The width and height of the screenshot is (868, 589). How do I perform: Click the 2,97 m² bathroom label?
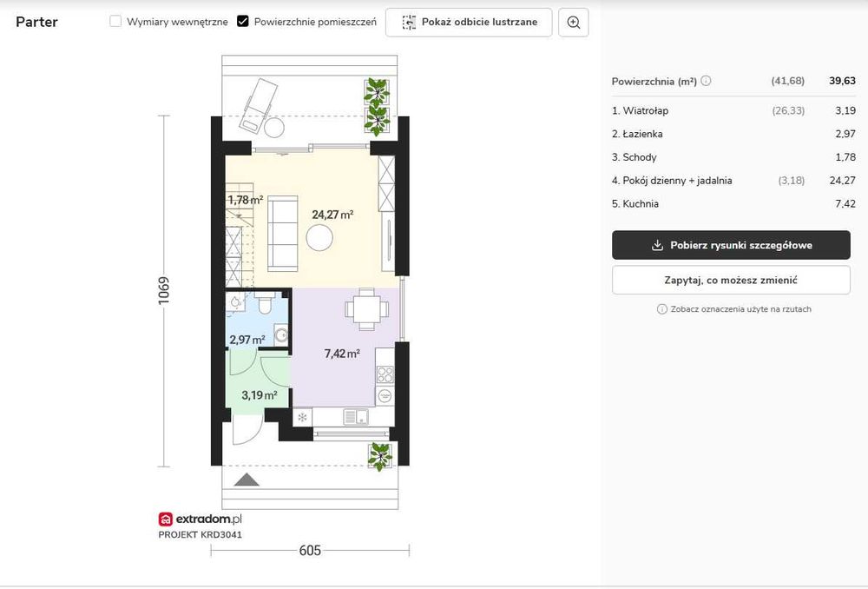(x=247, y=340)
